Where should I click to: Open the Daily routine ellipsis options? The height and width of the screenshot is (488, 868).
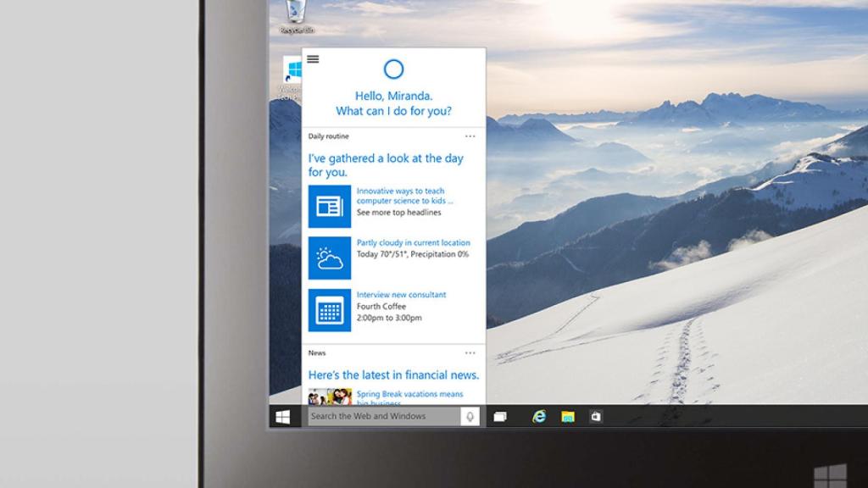point(471,136)
